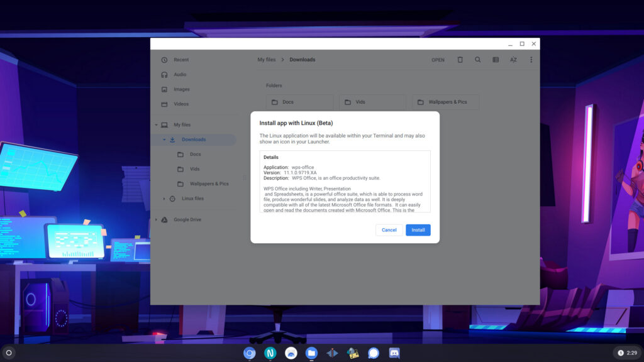Expand the Linux files tree arrow
644x362 pixels.
click(x=164, y=199)
